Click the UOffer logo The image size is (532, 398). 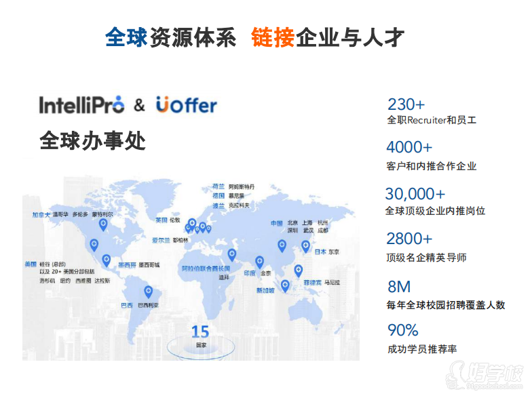[x=186, y=105]
